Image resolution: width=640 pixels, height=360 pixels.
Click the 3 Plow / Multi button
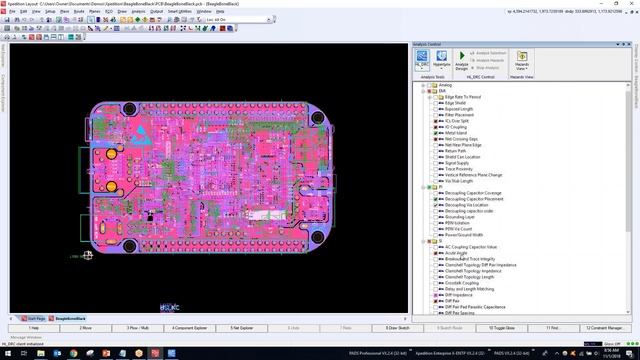[138, 328]
